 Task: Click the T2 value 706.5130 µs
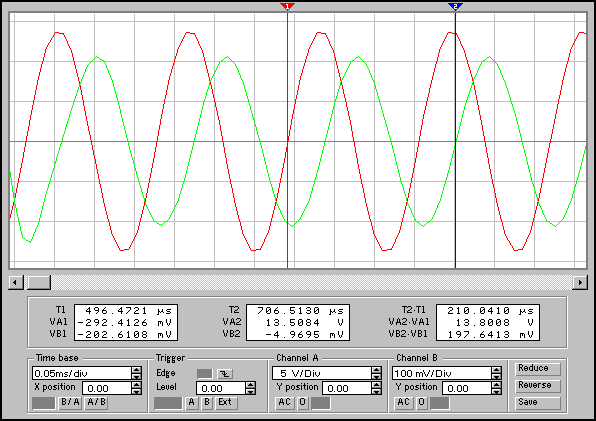coord(300,310)
